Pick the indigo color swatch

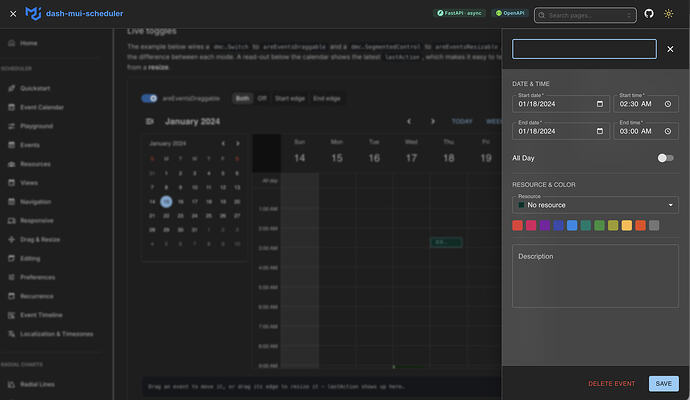(x=558, y=226)
